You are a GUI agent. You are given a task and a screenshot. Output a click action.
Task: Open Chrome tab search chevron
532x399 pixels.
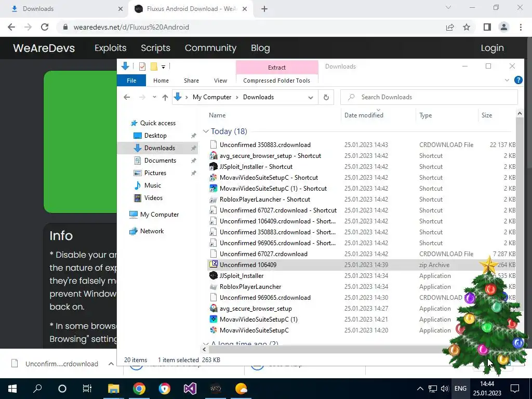(448, 7)
